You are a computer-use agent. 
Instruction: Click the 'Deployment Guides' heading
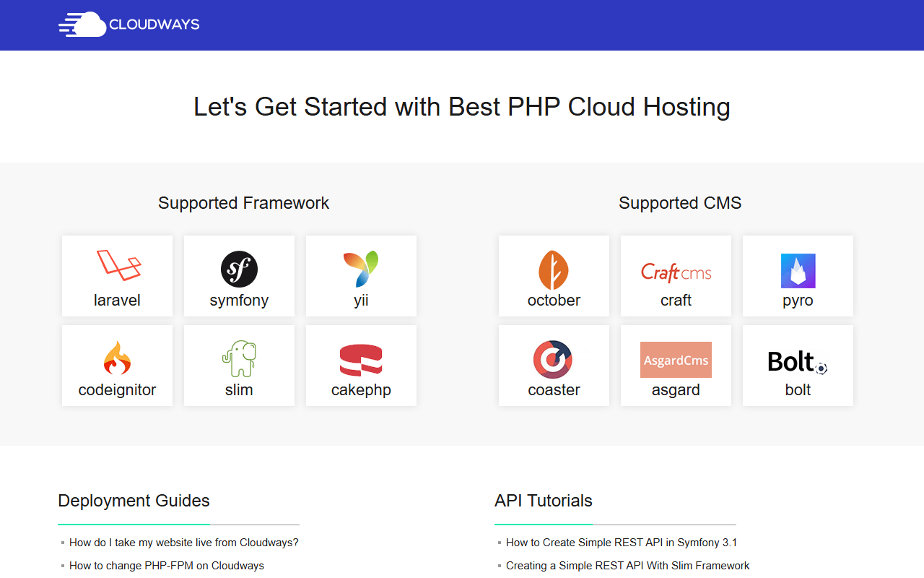coord(134,501)
